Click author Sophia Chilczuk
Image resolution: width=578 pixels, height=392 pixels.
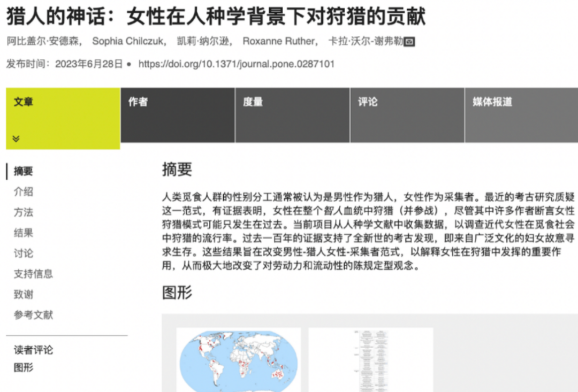point(127,41)
